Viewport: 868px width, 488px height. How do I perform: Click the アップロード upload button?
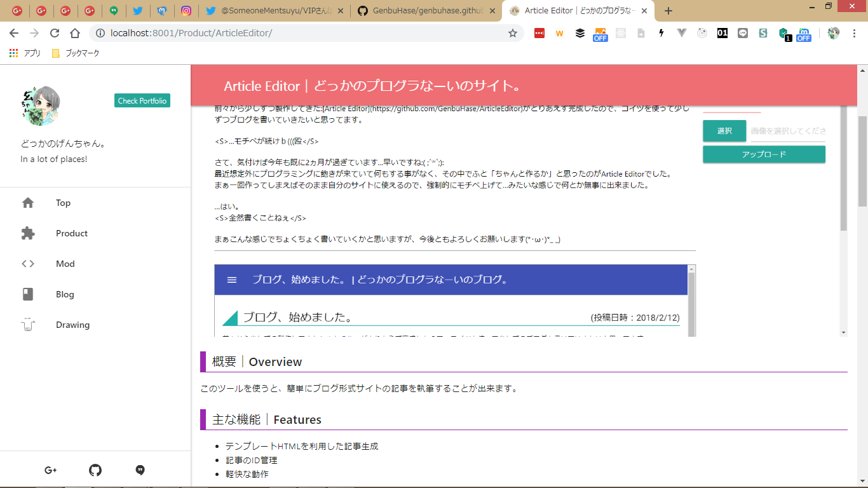764,154
